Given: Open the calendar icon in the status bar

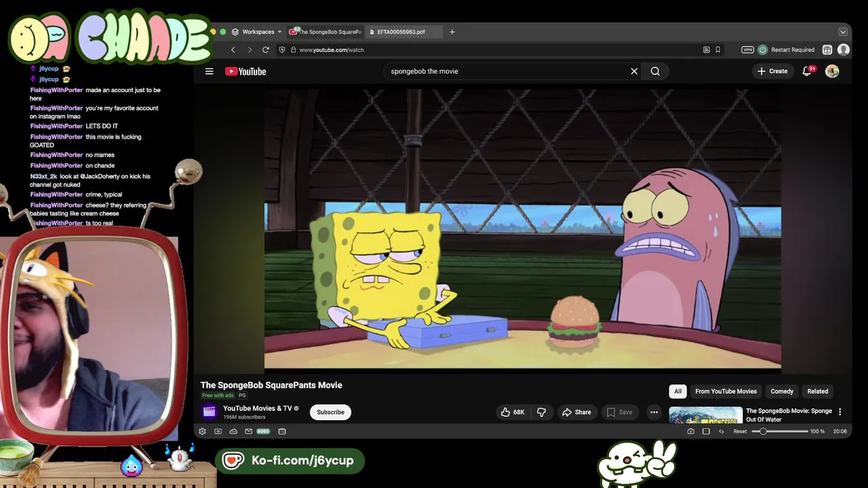Looking at the screenshot, I should [x=282, y=431].
